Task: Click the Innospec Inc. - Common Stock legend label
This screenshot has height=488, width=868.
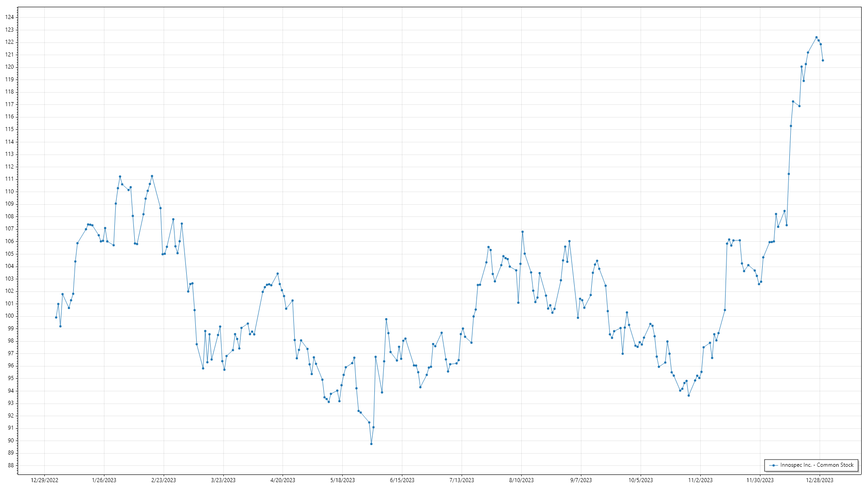Action: coord(816,465)
